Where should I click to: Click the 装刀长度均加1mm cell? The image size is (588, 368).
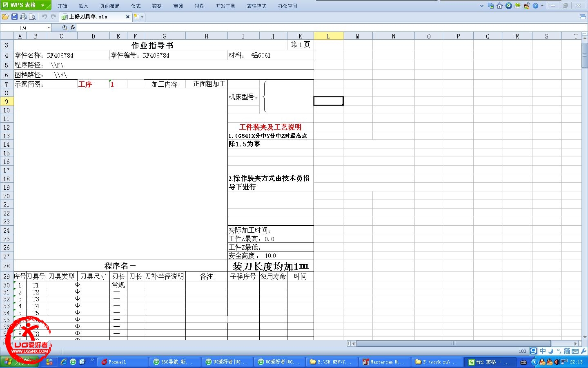pos(270,266)
